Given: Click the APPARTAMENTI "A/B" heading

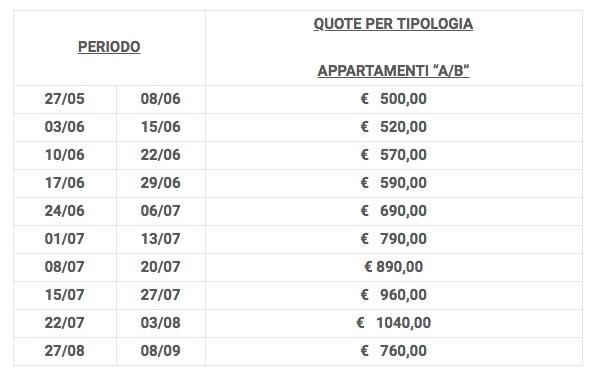Looking at the screenshot, I should (x=393, y=71).
